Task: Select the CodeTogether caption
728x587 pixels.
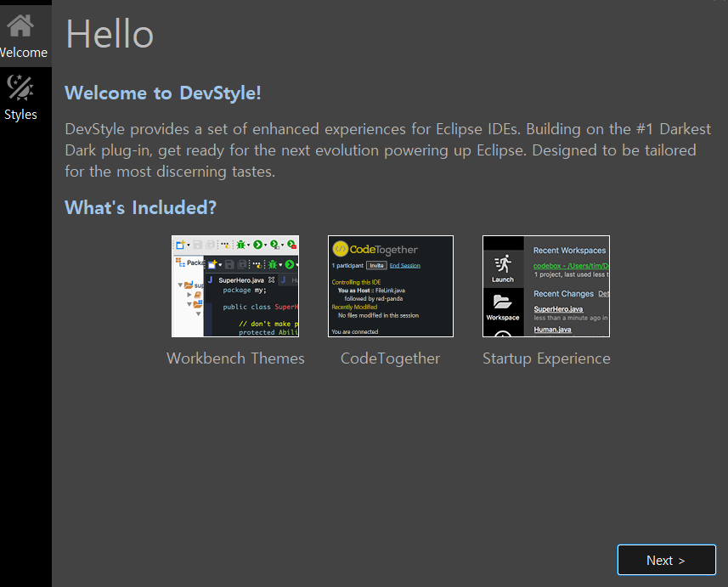Action: click(390, 358)
